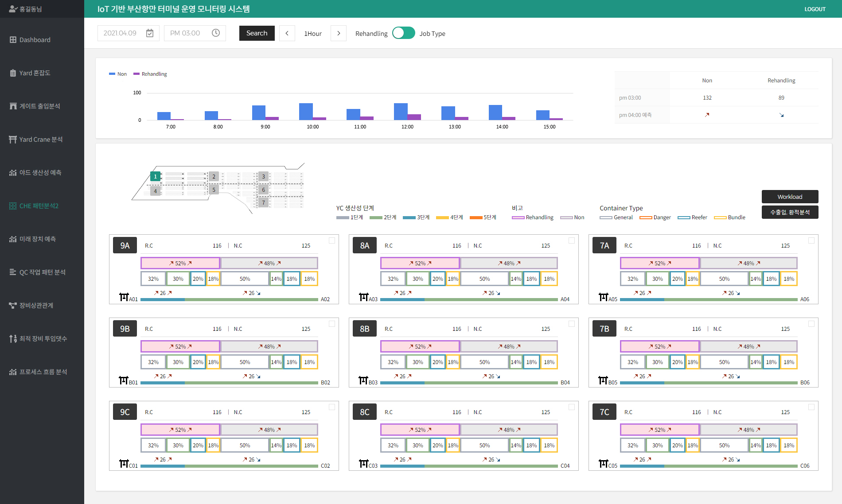Click the clock icon in time field
842x504 pixels.
216,33
